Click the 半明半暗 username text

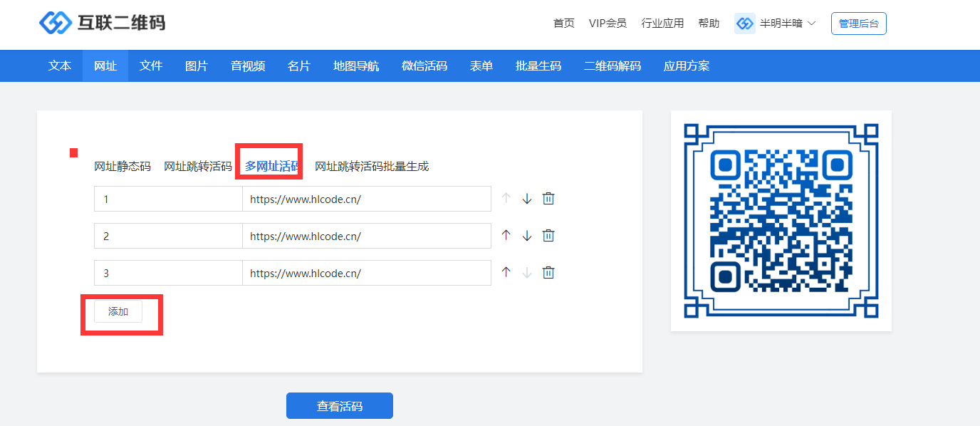(781, 24)
